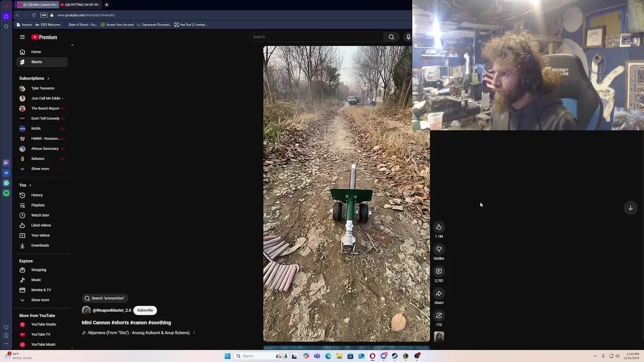Like the Mini Cannon short
Screen dimensions: 644x362
(x=439, y=227)
